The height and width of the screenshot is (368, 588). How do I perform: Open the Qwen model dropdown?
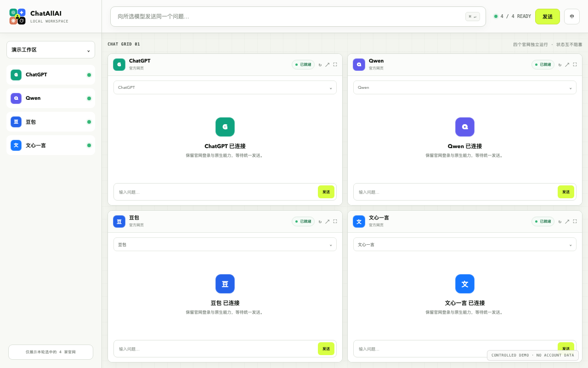(x=465, y=87)
